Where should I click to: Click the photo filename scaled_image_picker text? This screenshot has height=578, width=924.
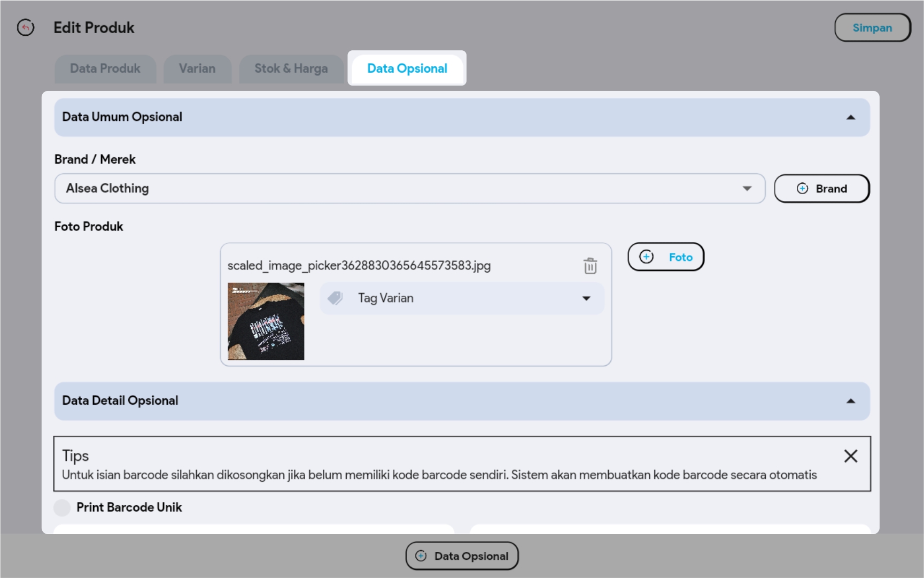[359, 266]
